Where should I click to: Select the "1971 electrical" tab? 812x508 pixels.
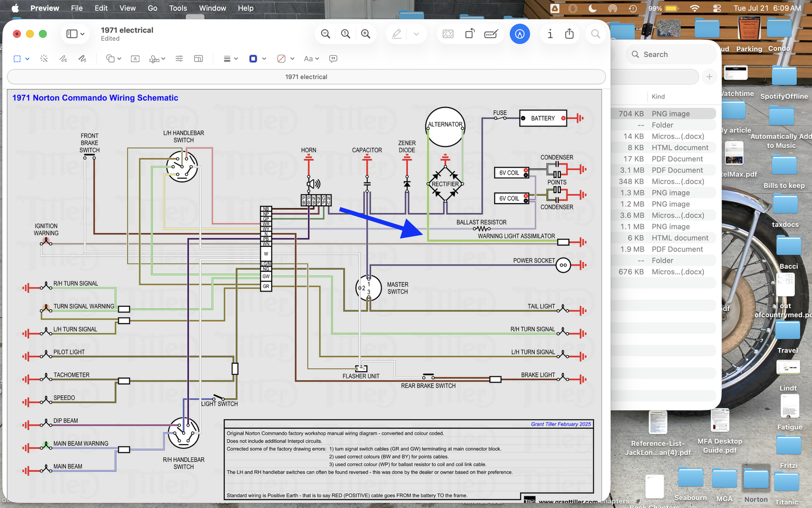coord(306,77)
